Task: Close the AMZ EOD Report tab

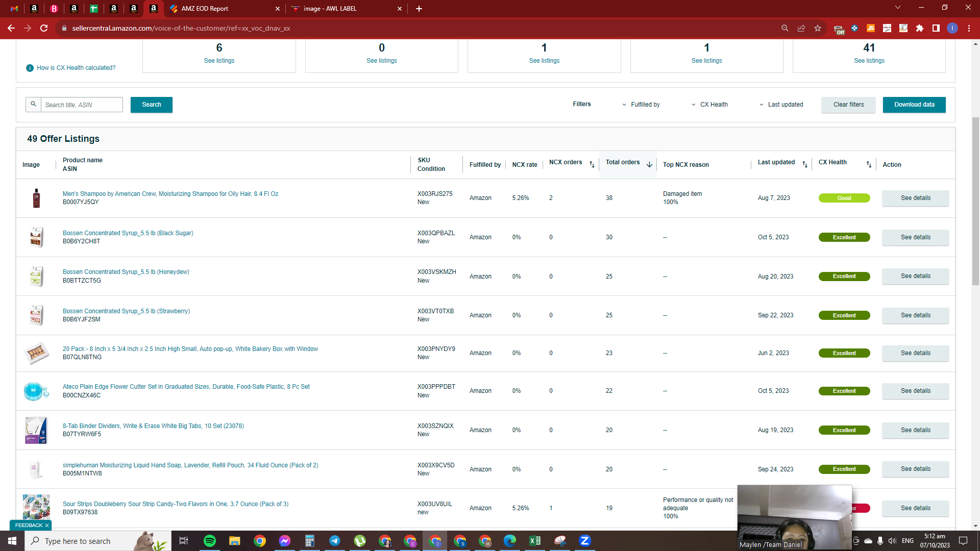Action: click(x=278, y=9)
